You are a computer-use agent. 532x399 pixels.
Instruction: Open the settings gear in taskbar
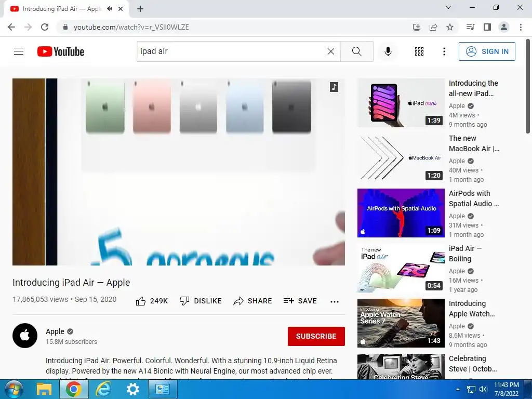coord(132,389)
